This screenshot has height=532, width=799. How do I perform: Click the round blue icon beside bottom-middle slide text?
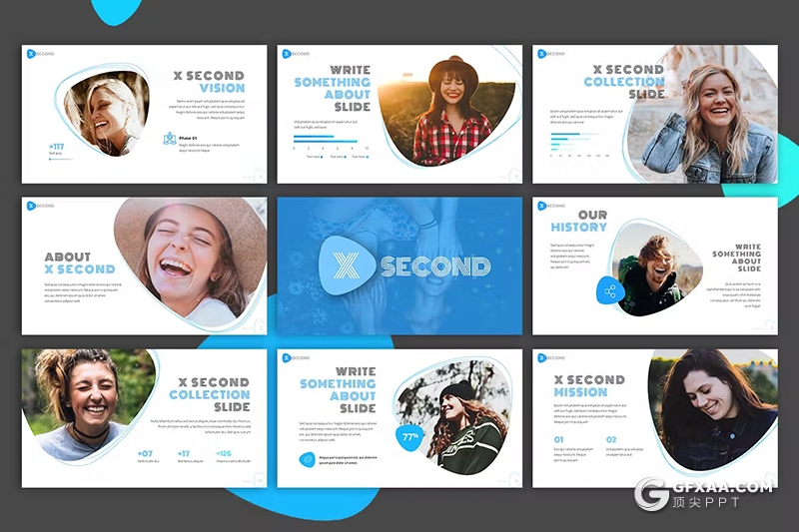pos(307,459)
